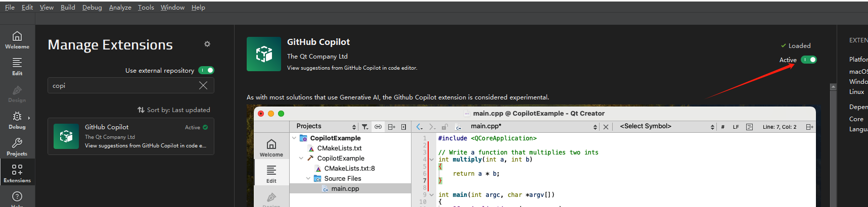Viewport: 868px width, 207px height.
Task: Open Manage Extensions settings gear
Action: pos(207,44)
